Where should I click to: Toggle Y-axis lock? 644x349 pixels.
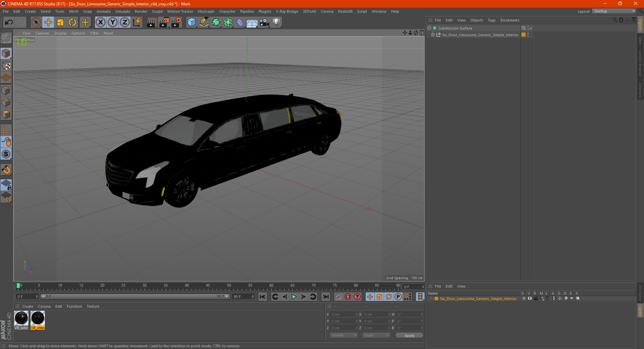[x=113, y=22]
